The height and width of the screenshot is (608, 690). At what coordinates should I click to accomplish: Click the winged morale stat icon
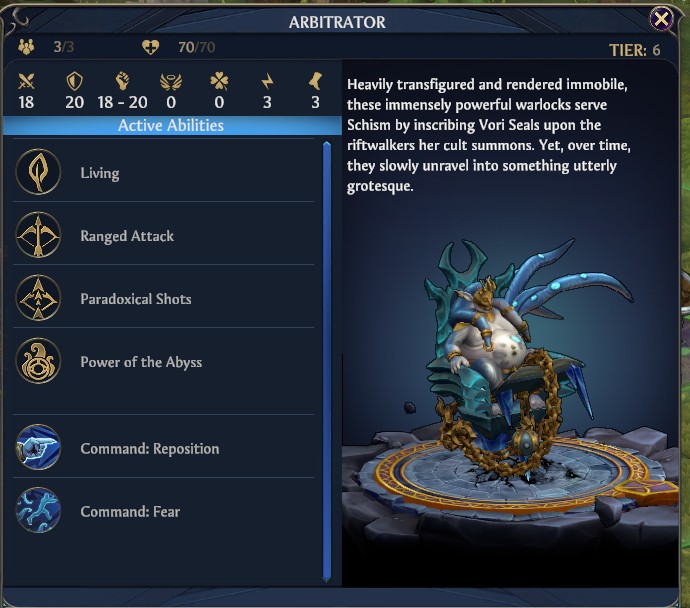(171, 82)
